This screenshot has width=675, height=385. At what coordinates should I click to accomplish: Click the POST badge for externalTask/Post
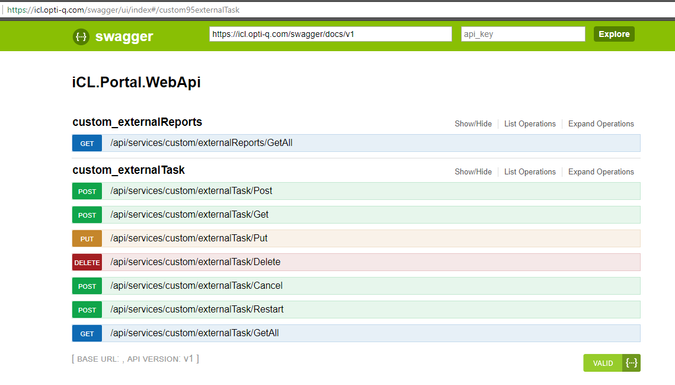tap(87, 191)
